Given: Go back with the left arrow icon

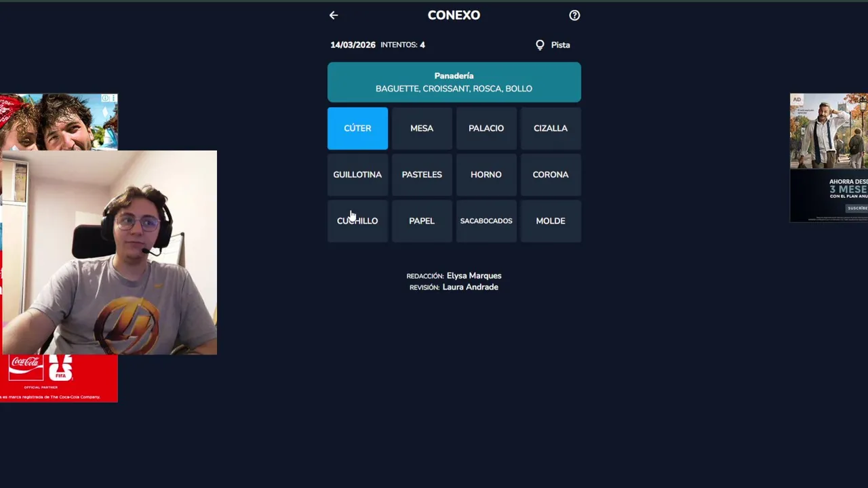Looking at the screenshot, I should tap(333, 15).
